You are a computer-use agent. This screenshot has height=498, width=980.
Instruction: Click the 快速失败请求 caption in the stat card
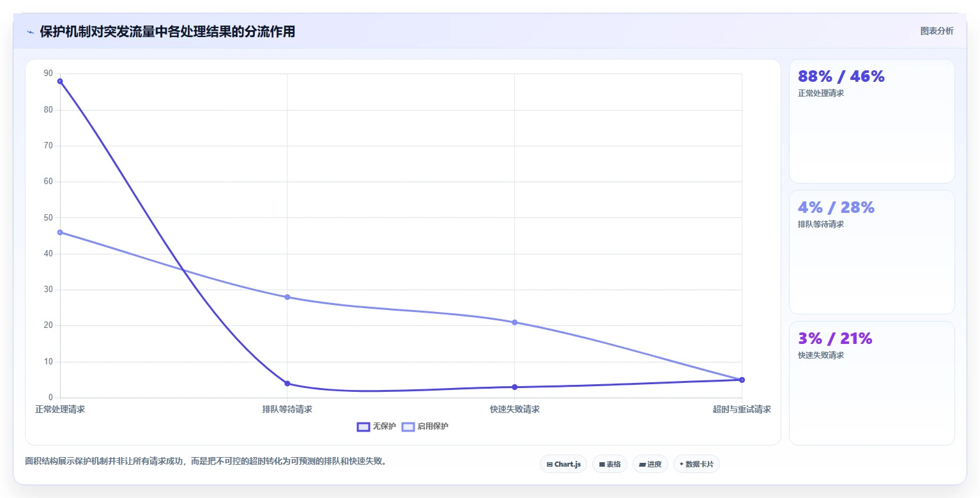click(821, 355)
